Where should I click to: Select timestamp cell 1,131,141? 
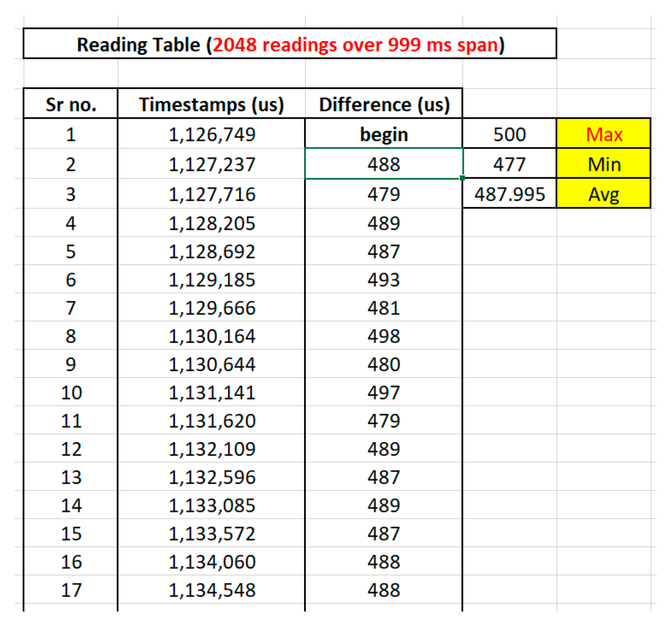(211, 392)
